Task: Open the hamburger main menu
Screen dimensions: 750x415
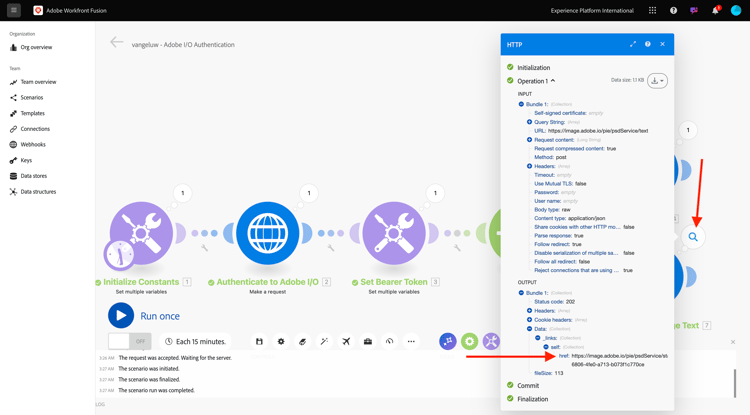Action: tap(14, 10)
